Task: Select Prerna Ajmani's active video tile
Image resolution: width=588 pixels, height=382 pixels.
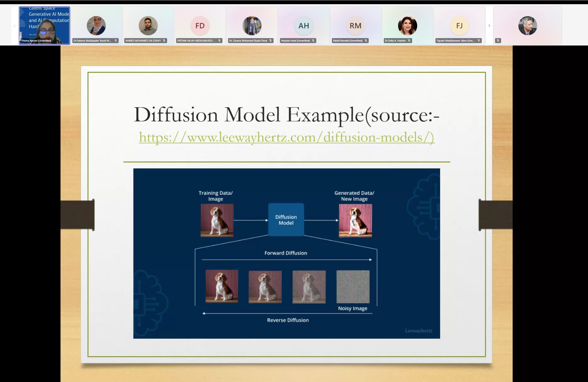Action: (x=44, y=25)
